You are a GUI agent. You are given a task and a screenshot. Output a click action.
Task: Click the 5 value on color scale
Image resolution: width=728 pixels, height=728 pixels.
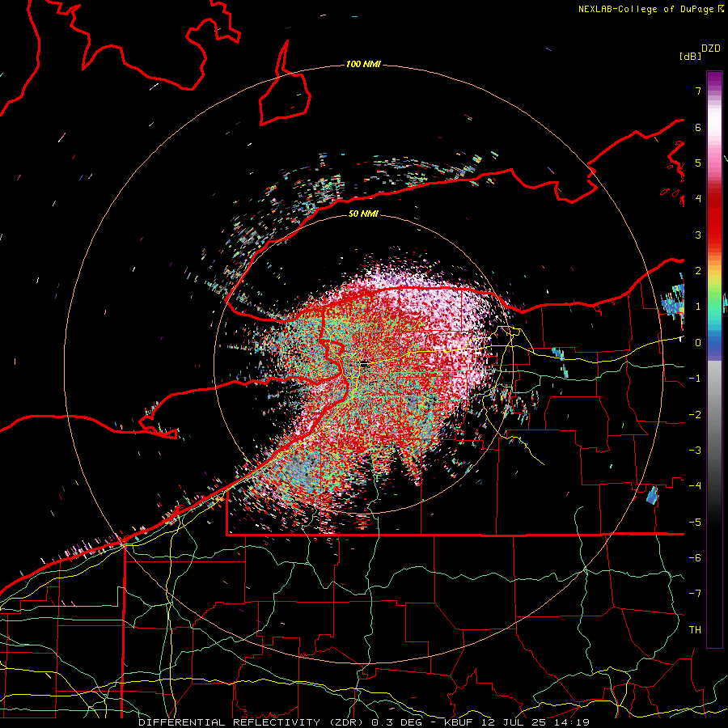point(698,163)
